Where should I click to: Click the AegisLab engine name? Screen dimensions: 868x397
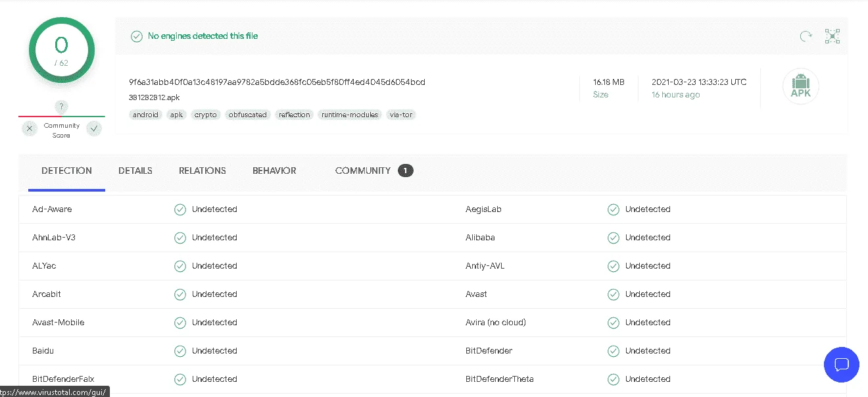pyautogui.click(x=484, y=209)
